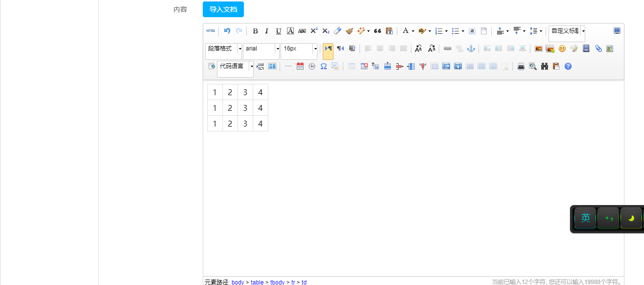This screenshot has width=644, height=285.
Task: Attach a file with paperclip icon
Action: tap(598, 49)
